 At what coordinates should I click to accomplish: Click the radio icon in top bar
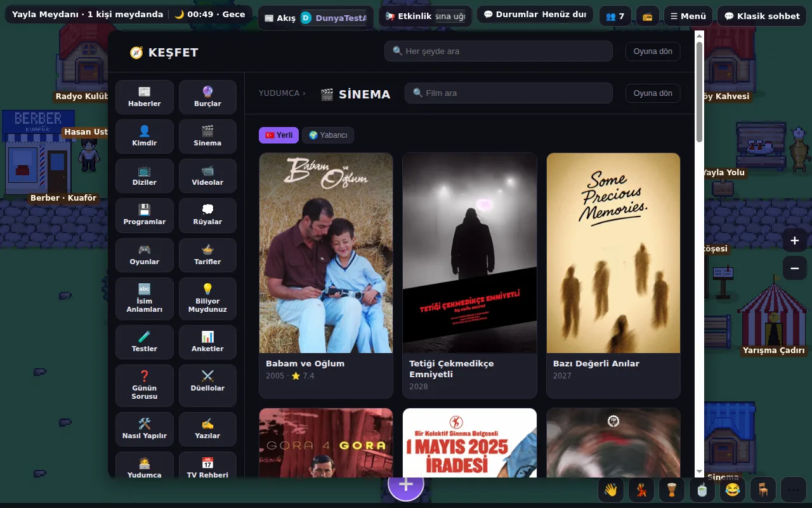[x=647, y=16]
